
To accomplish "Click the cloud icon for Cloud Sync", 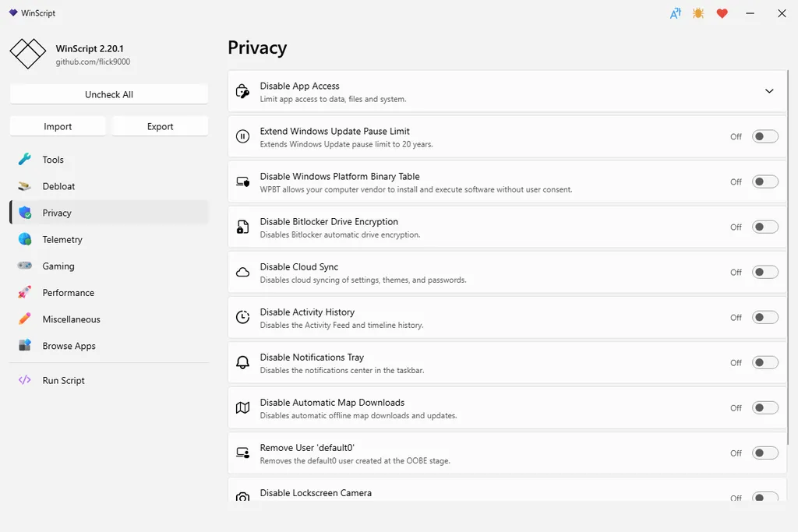I will click(243, 272).
